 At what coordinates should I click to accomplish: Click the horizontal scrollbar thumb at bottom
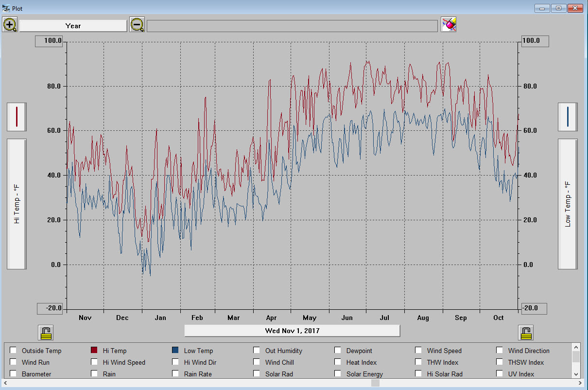pos(375,383)
